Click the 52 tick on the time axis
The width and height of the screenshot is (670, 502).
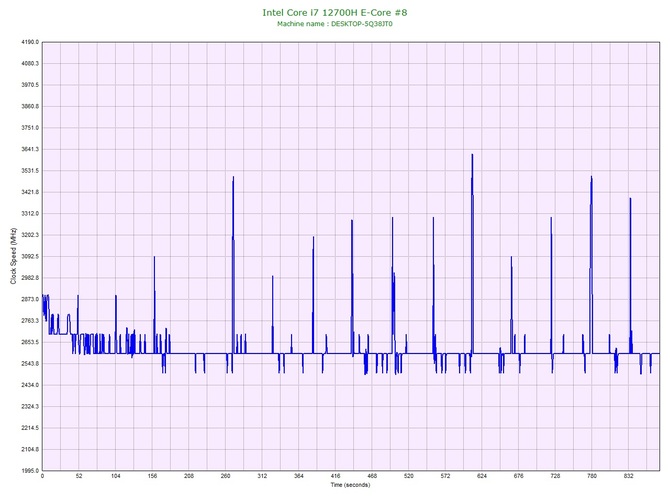coord(79,476)
